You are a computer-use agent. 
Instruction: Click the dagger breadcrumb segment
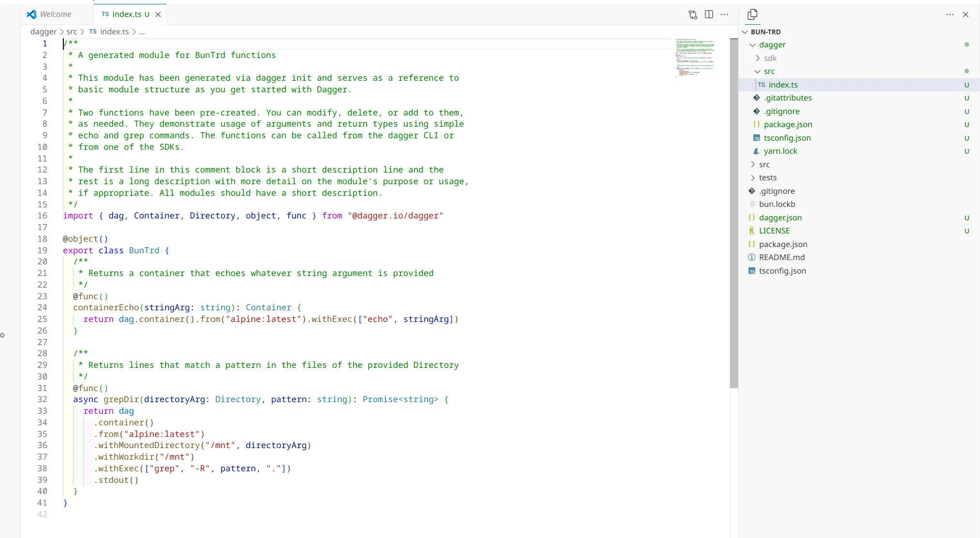[43, 31]
